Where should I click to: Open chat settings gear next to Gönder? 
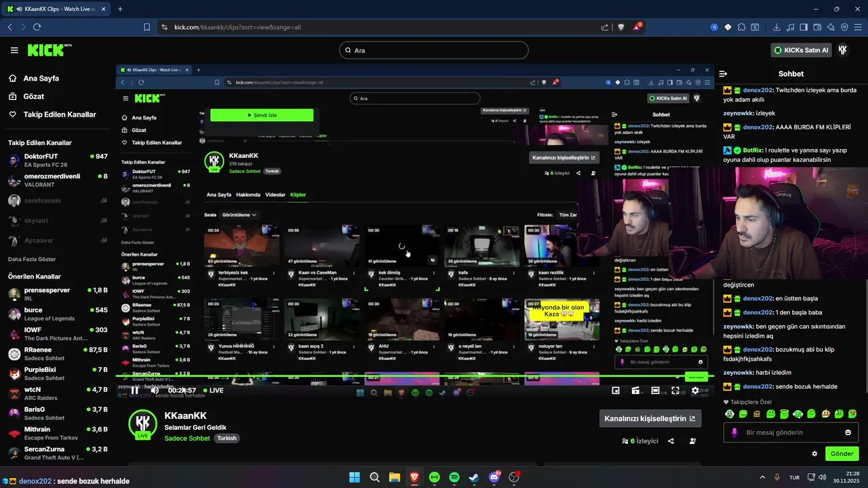(814, 453)
